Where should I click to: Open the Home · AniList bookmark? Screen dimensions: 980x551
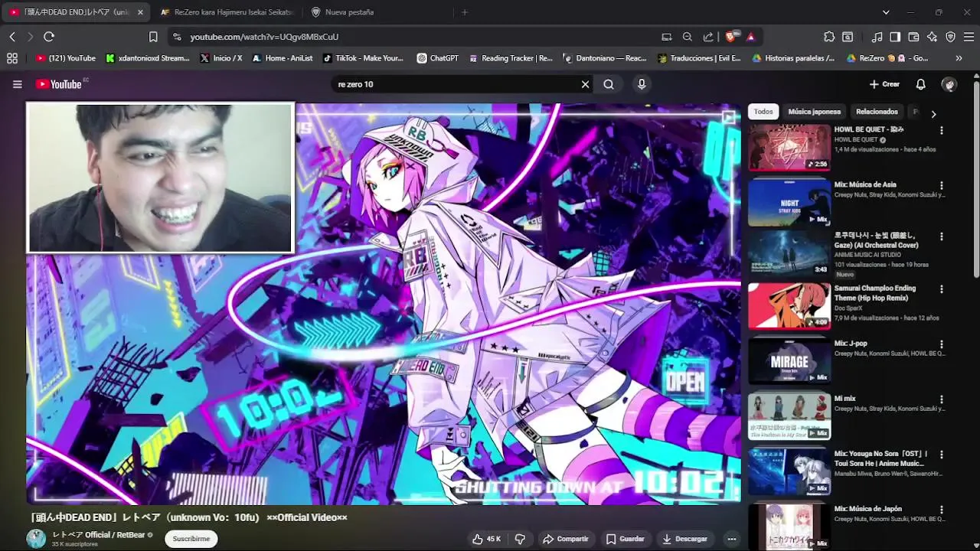(x=283, y=58)
